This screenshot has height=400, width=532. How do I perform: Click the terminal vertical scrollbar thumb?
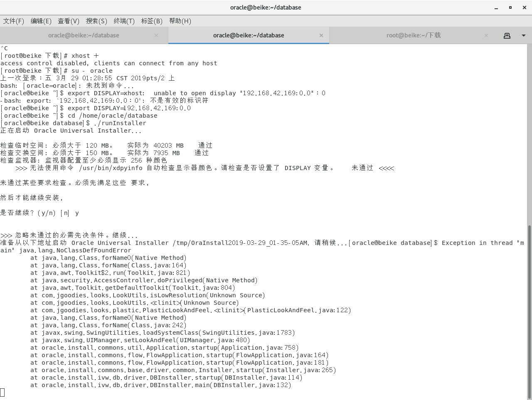coord(529,312)
